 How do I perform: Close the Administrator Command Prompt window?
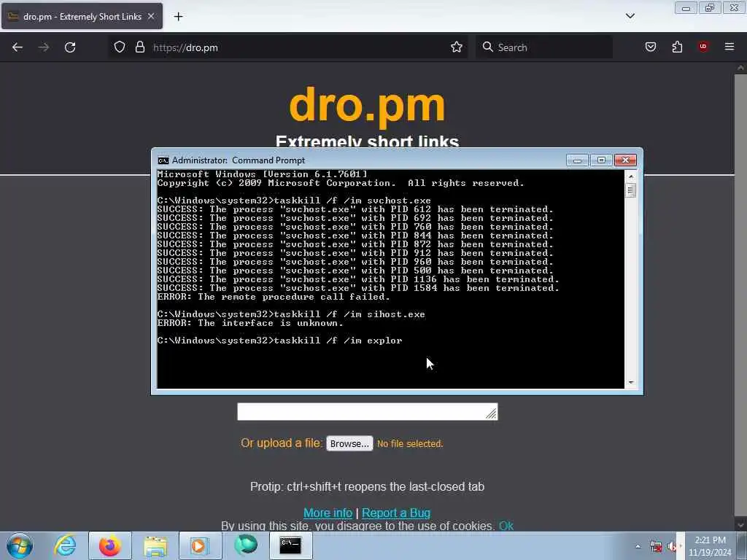pyautogui.click(x=625, y=160)
